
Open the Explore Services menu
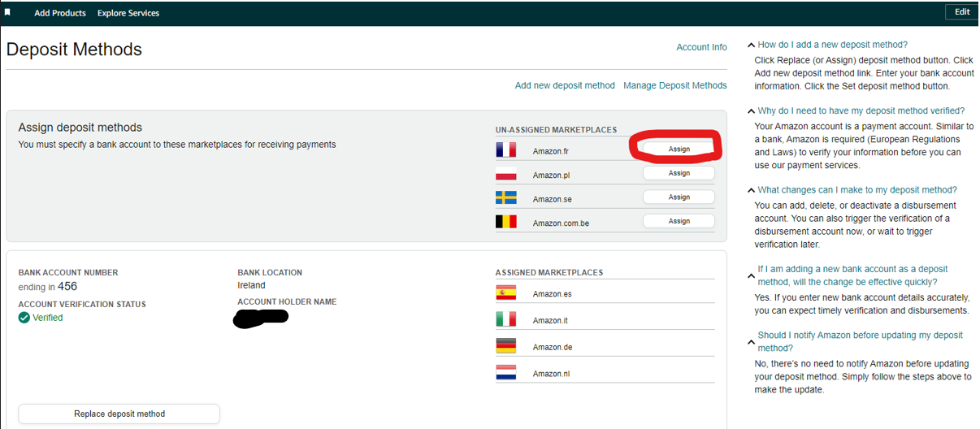tap(128, 13)
